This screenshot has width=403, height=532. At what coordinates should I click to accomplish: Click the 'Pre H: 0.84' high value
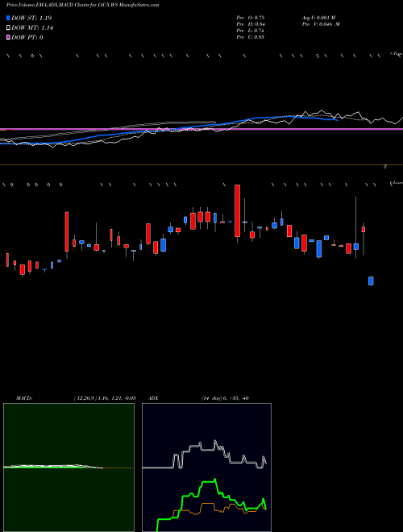coord(251,24)
